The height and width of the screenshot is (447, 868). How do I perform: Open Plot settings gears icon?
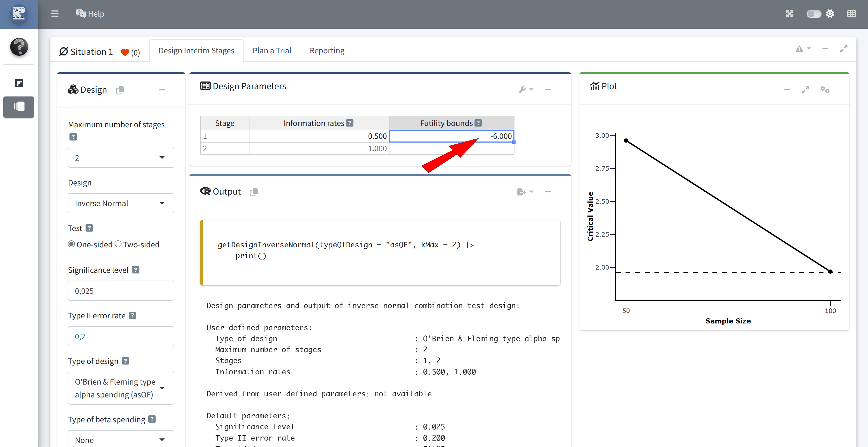click(x=825, y=90)
